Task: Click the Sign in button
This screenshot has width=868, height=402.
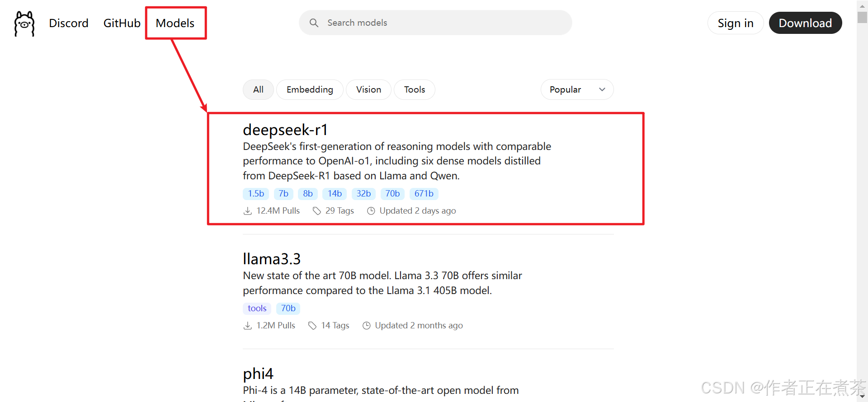Action: click(x=736, y=23)
